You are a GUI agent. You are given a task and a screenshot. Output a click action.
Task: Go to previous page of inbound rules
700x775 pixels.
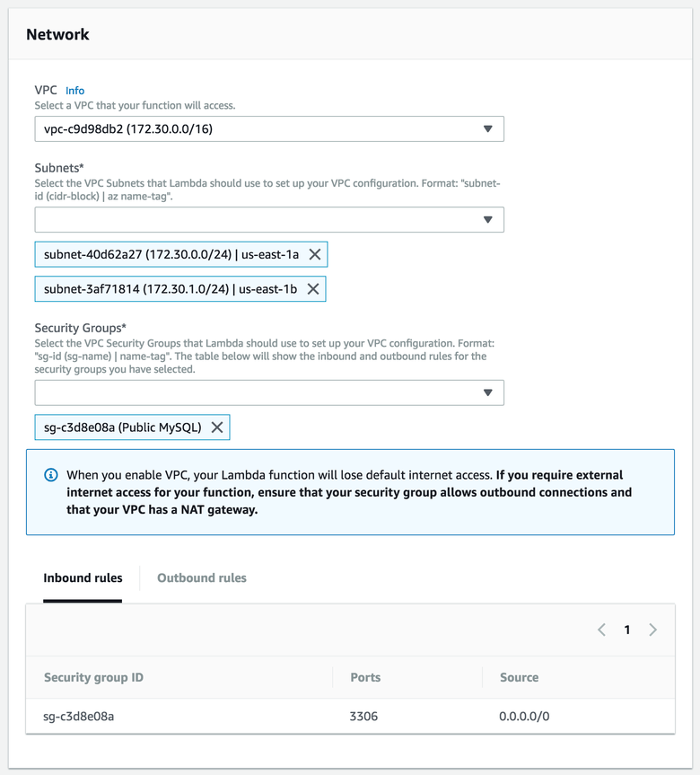coord(601,630)
